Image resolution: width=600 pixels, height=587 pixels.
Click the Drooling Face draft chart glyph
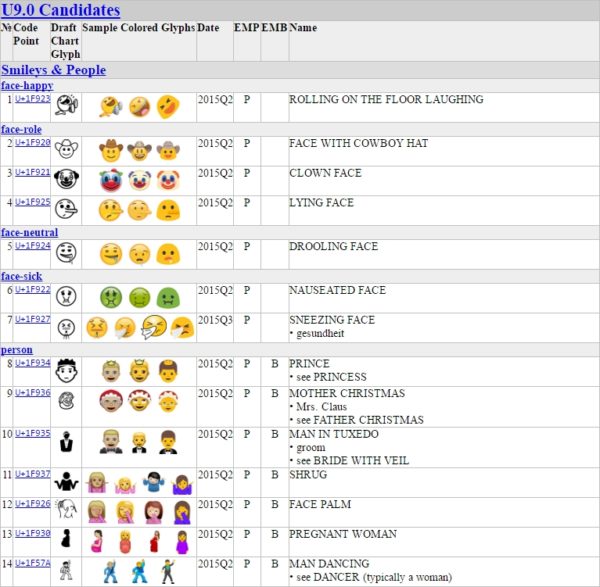66,253
